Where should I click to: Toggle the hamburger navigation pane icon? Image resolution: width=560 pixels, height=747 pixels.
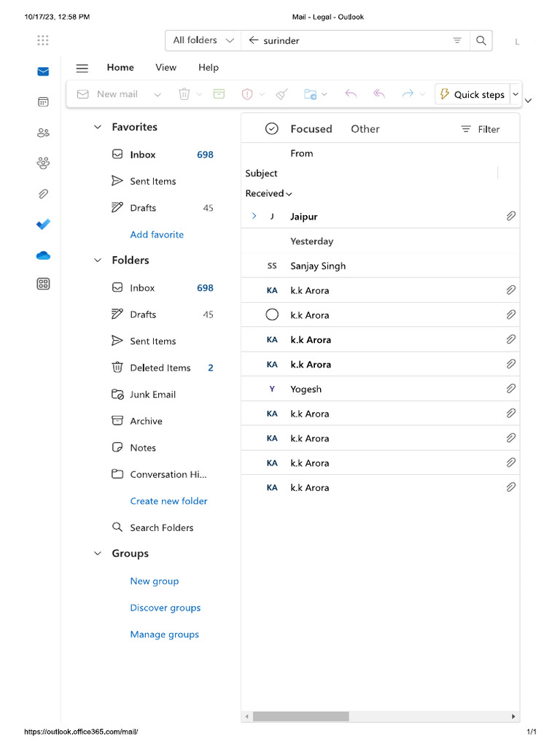pyautogui.click(x=82, y=68)
